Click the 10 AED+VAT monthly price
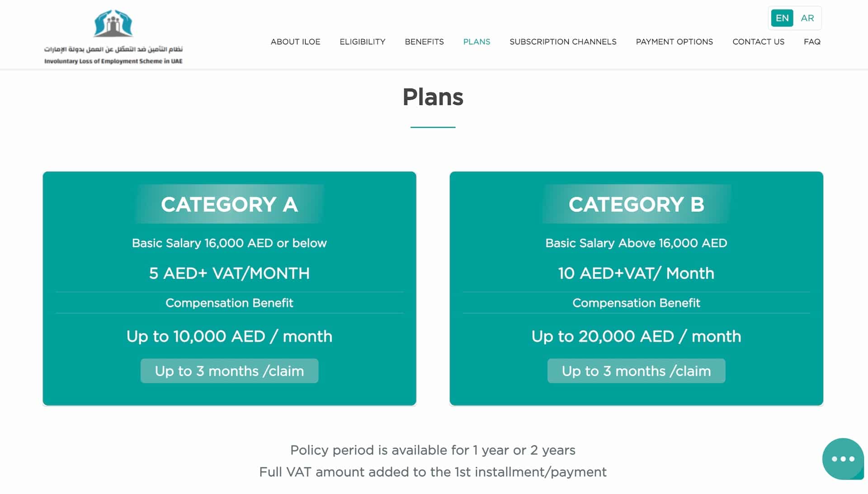Viewport: 868px width, 494px height. [636, 273]
